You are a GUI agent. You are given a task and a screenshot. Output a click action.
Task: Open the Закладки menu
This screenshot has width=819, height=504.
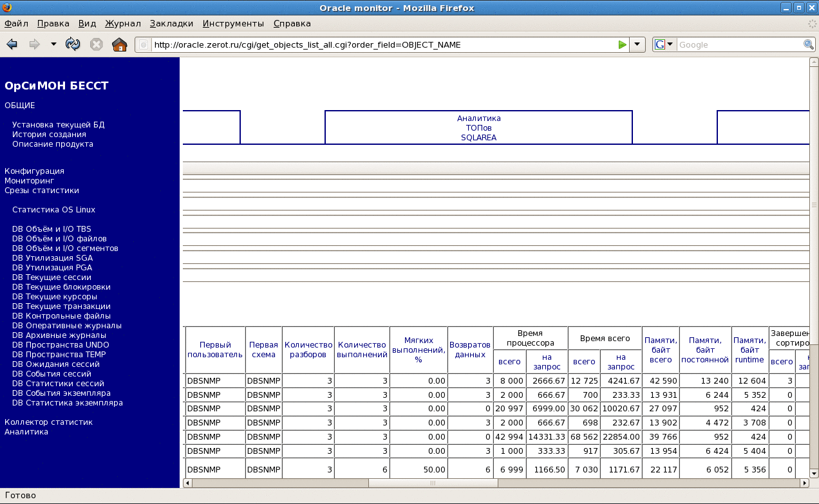click(x=171, y=24)
